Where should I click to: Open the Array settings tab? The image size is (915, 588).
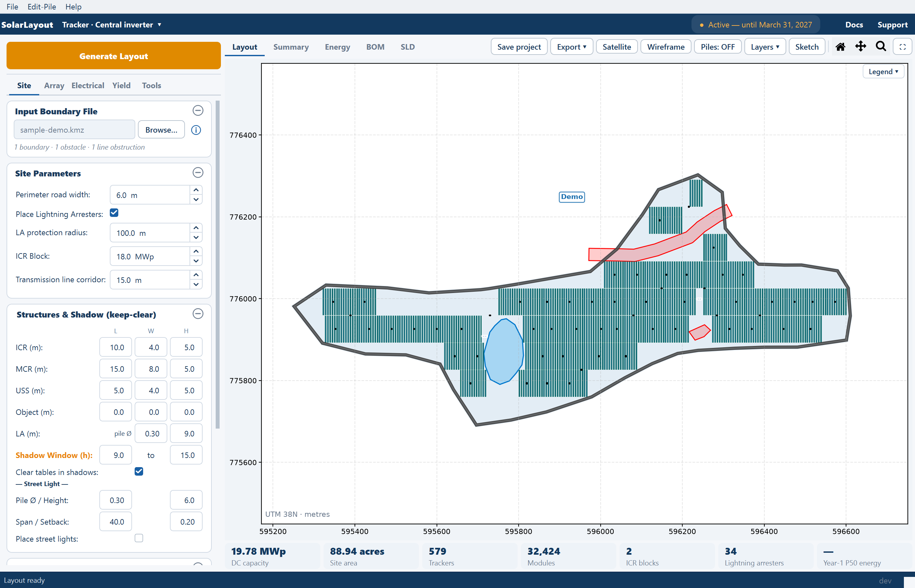click(54, 86)
